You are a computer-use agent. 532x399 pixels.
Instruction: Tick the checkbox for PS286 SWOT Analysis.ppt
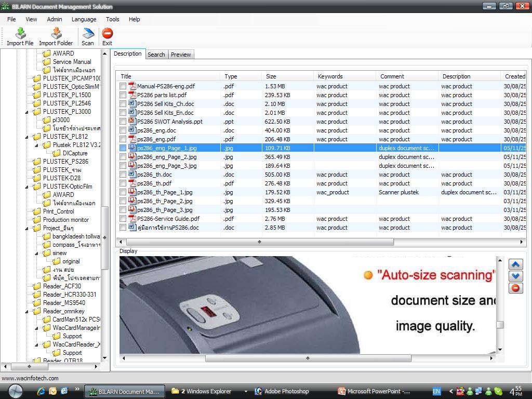point(123,122)
